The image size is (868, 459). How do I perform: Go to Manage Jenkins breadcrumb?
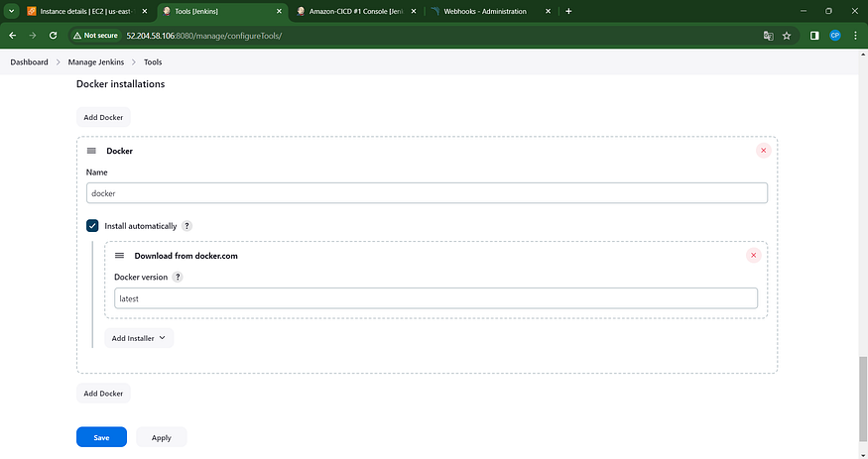click(x=96, y=61)
